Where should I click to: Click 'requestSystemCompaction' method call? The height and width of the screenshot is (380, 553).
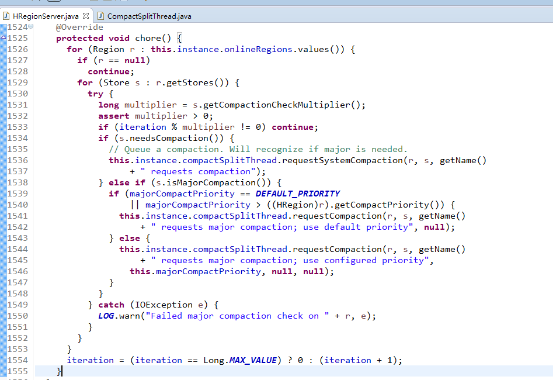point(342,161)
